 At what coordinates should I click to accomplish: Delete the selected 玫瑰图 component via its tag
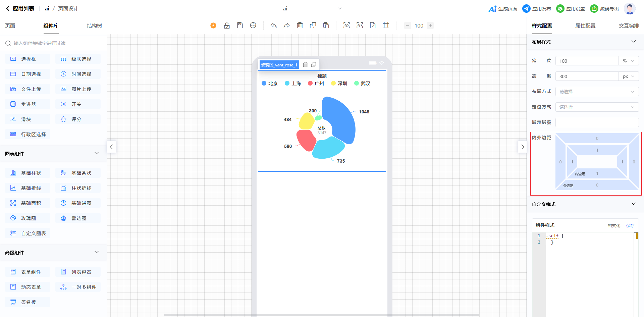[305, 65]
